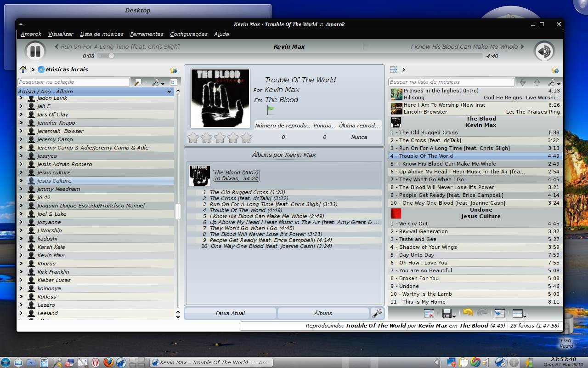
Task: Show the active track in playlist
Action: pyautogui.click(x=499, y=314)
